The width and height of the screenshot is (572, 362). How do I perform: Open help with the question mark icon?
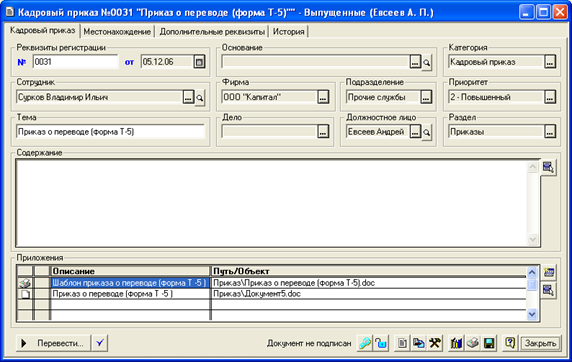(510, 343)
